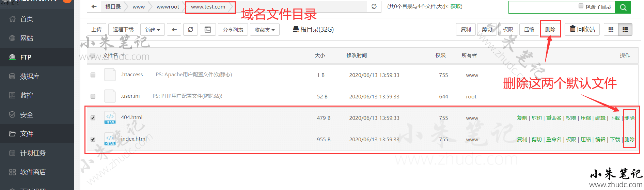
Task: Switch to list view layout
Action: coord(625,30)
